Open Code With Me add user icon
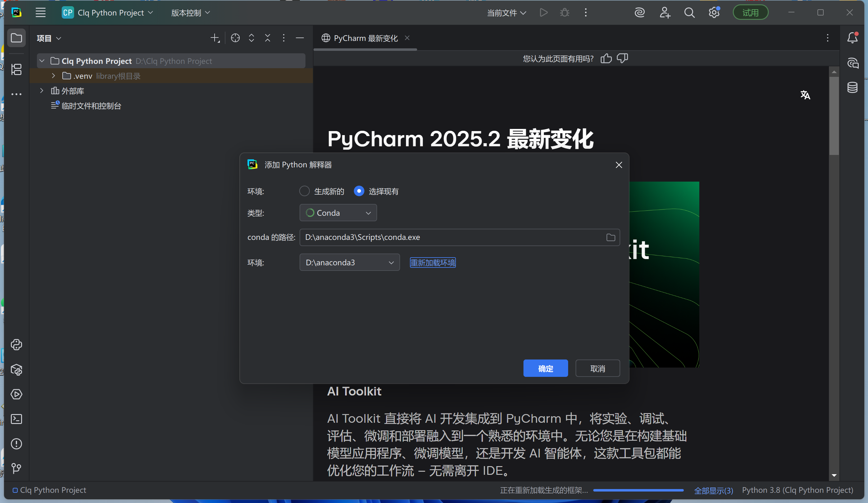The height and width of the screenshot is (503, 868). click(665, 13)
